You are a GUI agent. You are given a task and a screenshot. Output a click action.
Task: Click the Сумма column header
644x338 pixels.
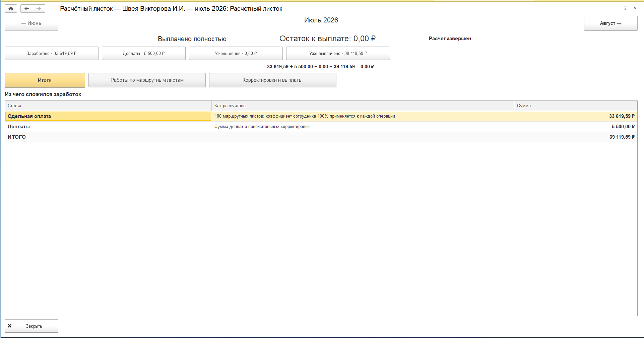tap(576, 106)
